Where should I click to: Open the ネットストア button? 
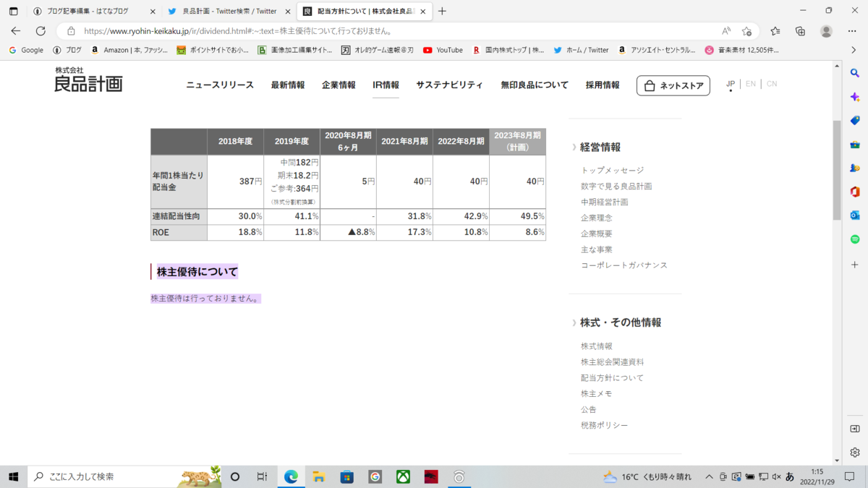pos(673,85)
